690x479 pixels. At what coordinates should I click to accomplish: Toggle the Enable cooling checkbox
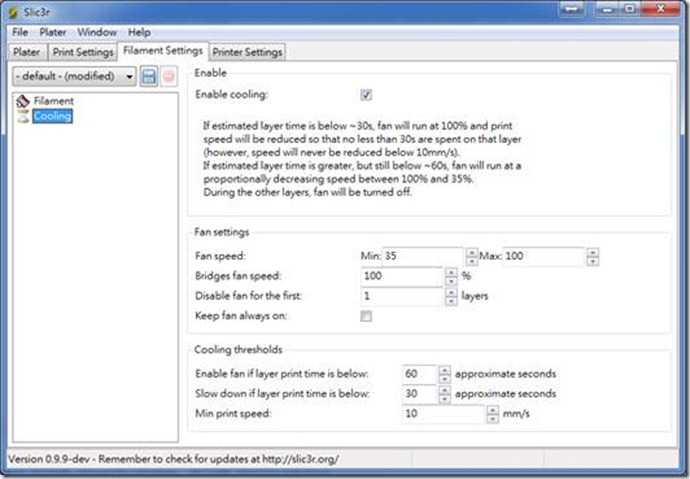pos(366,95)
